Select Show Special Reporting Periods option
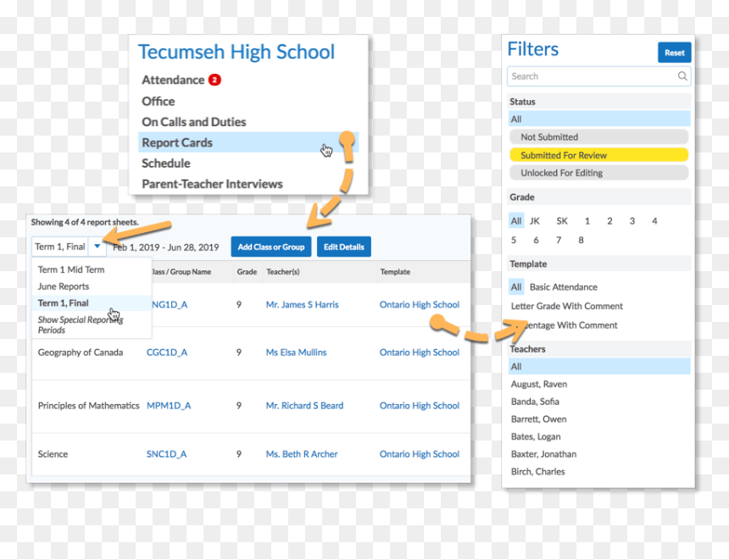This screenshot has height=560, width=729. [x=80, y=324]
